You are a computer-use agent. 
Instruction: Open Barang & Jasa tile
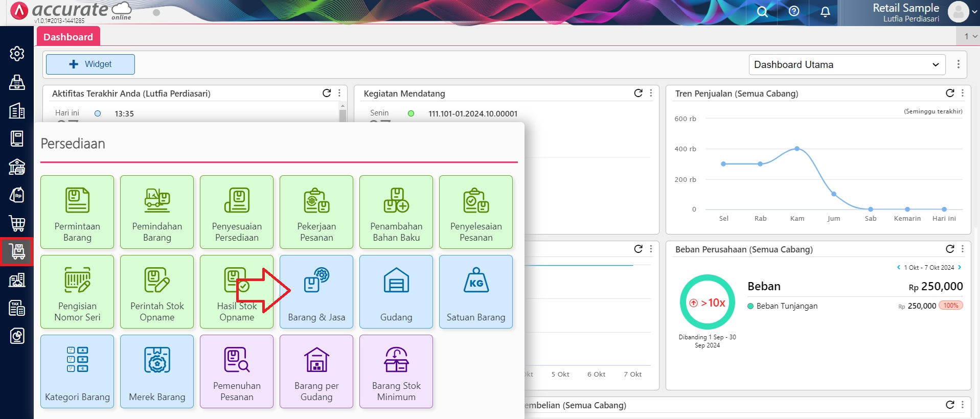click(316, 292)
